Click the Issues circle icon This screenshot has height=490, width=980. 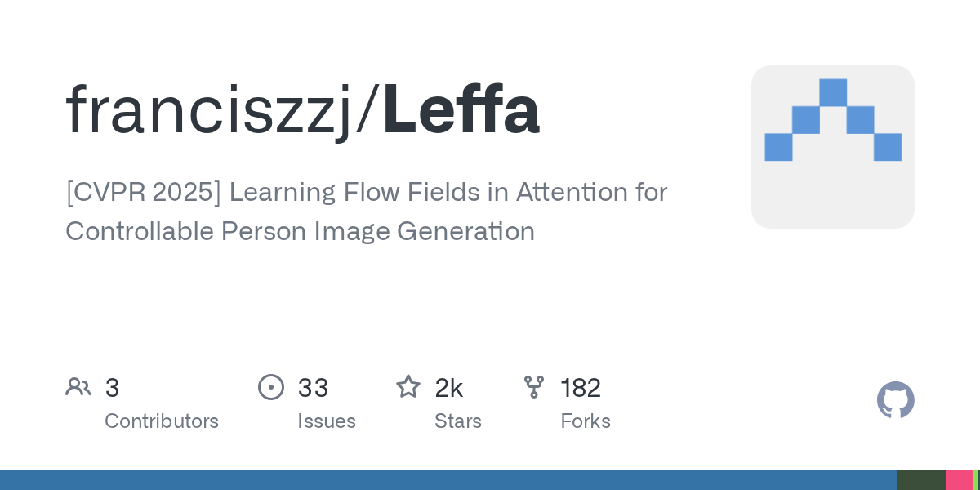pyautogui.click(x=271, y=387)
